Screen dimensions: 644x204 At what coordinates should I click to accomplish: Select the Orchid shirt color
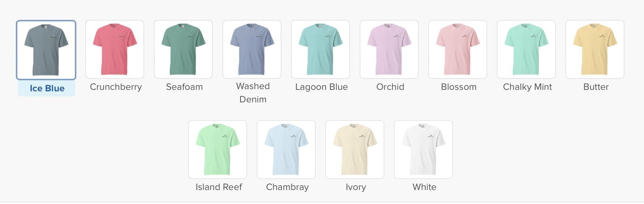click(389, 49)
